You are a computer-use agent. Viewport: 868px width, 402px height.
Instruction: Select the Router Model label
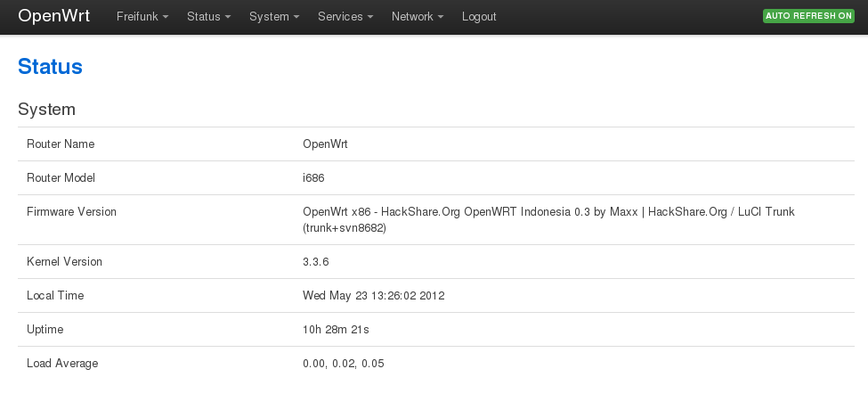[x=61, y=178]
